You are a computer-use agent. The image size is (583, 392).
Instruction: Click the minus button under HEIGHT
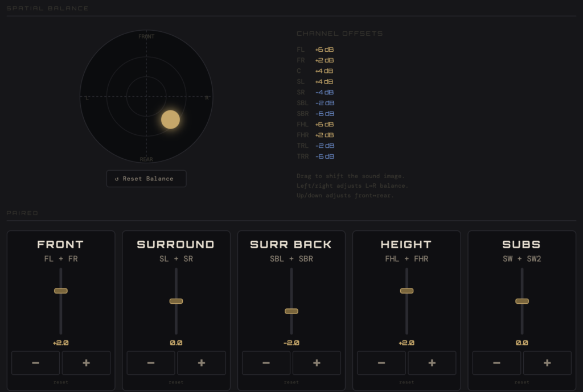[381, 363]
